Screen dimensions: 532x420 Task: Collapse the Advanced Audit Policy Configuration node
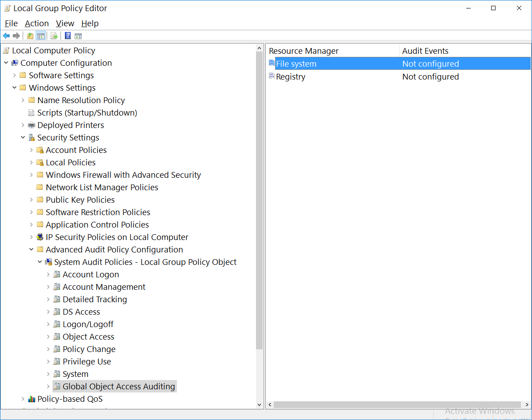click(x=31, y=249)
